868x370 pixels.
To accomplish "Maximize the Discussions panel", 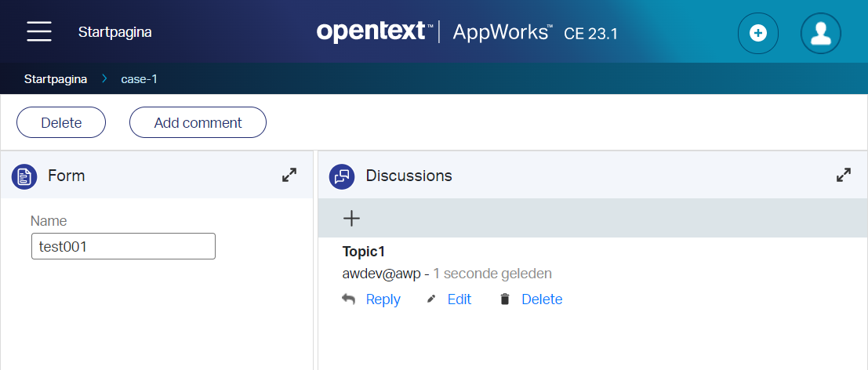I will point(844,176).
